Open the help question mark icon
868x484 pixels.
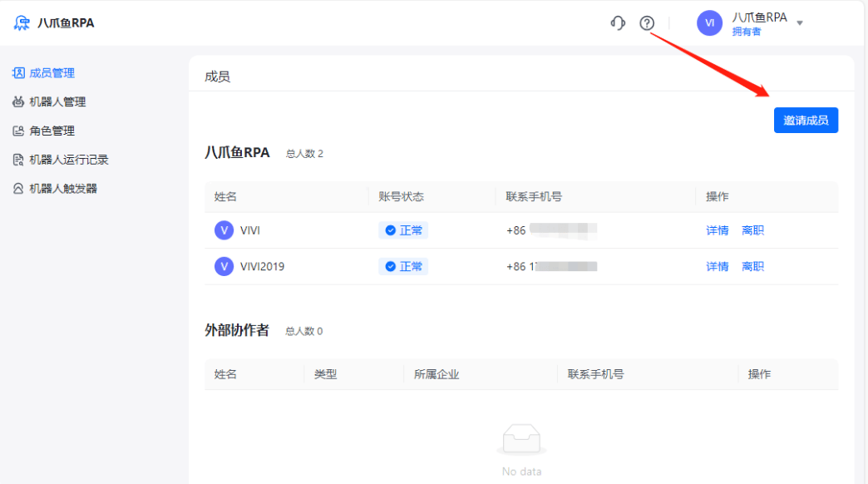[x=647, y=22]
